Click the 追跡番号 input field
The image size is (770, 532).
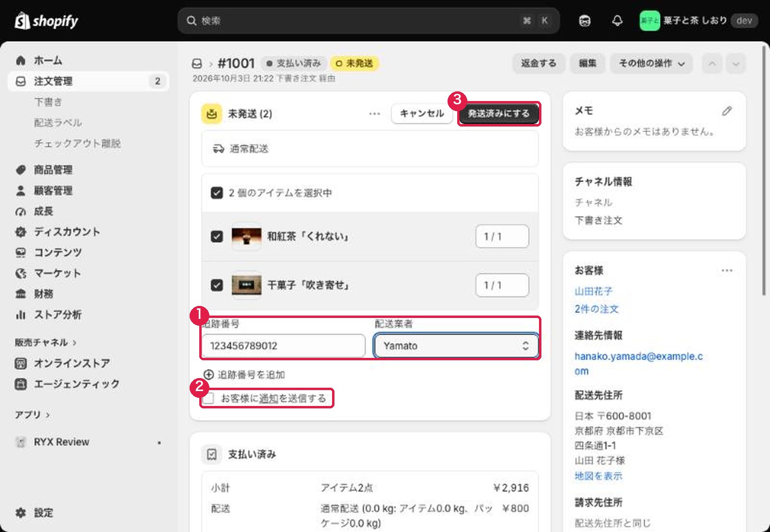[283, 346]
